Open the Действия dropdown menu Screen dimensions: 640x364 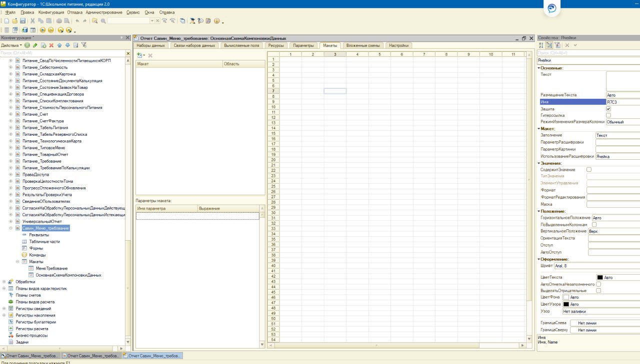12,45
